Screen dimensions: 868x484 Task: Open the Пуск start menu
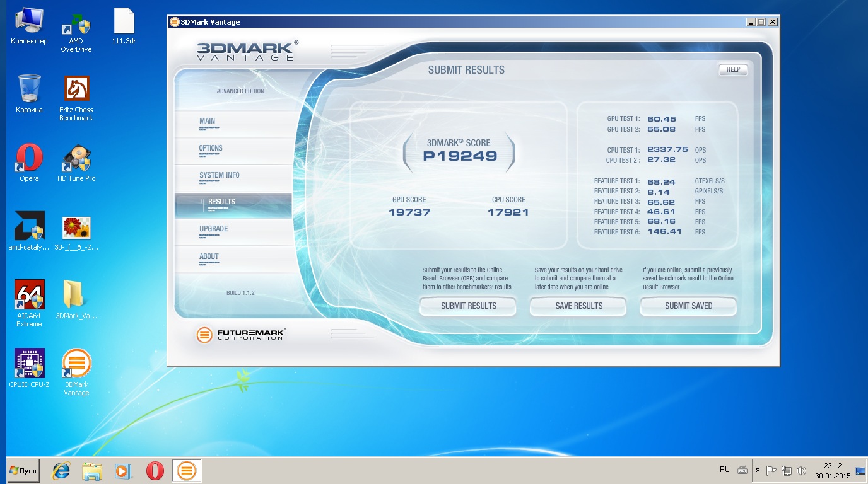pyautogui.click(x=23, y=471)
